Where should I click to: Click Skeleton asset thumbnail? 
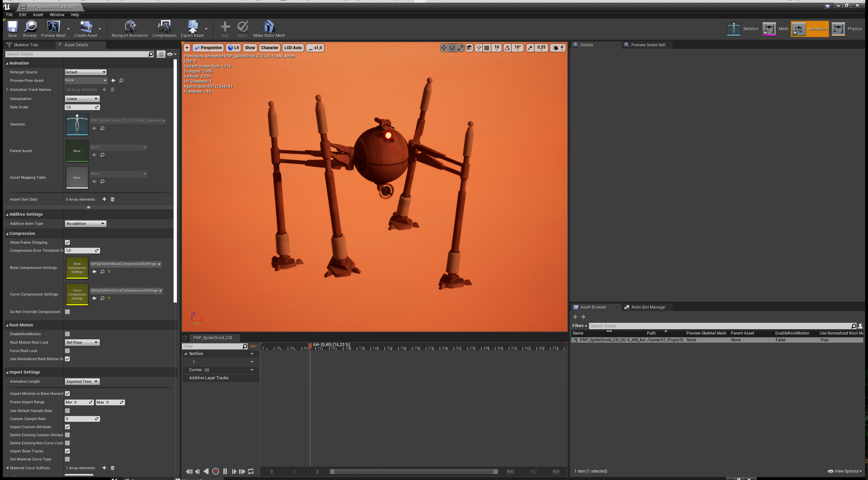tap(77, 124)
